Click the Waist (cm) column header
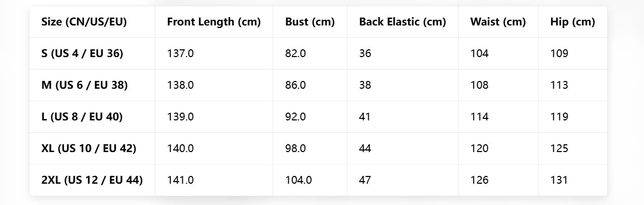This screenshot has height=205, width=644. point(498,22)
